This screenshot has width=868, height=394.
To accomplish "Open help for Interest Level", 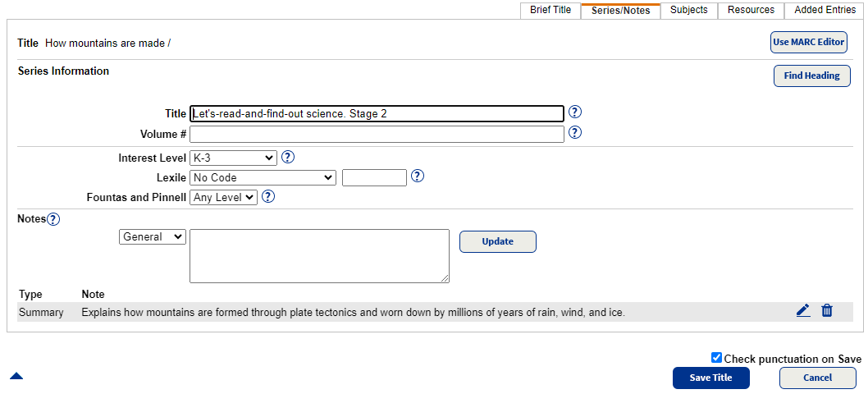I will tap(288, 158).
